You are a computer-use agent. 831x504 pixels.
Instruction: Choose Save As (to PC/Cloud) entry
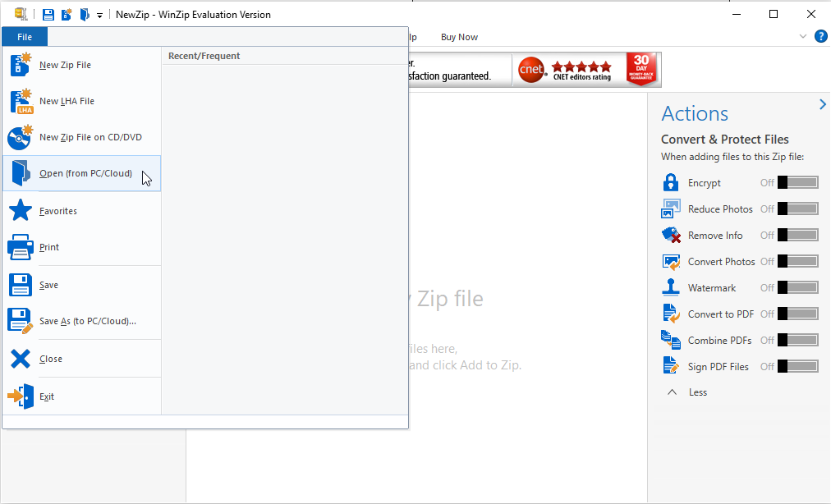[82, 321]
